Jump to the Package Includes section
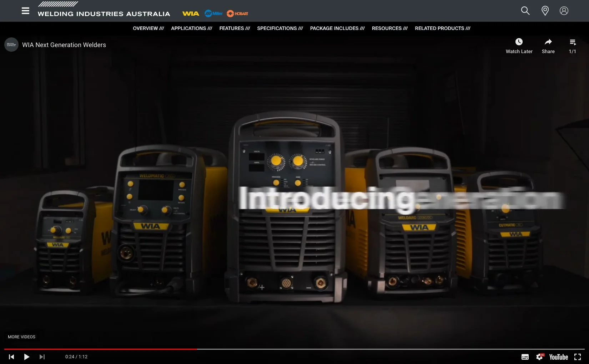 pos(337,28)
